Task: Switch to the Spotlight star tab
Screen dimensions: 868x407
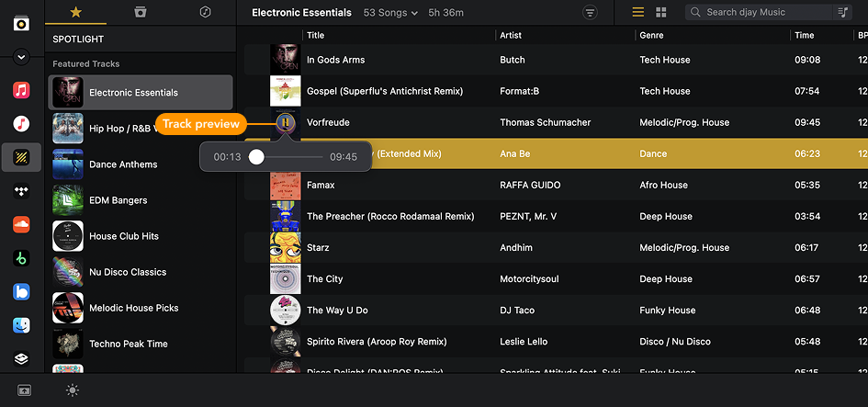Action: 76,12
